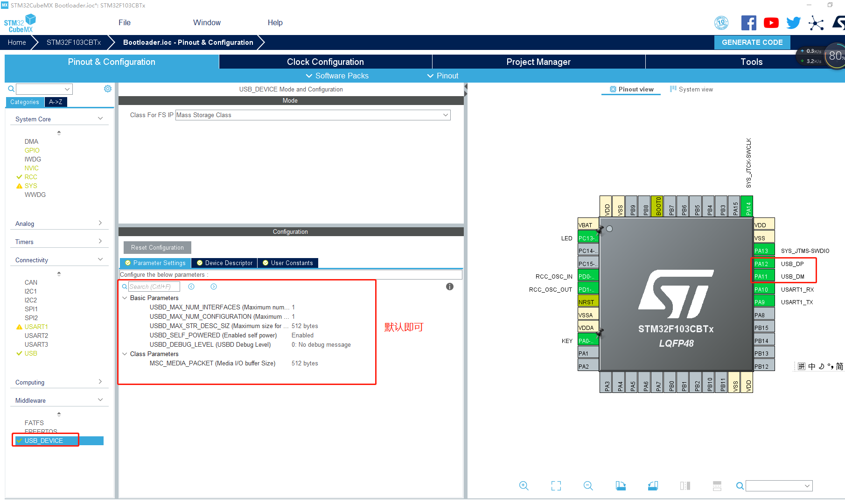Image resolution: width=845 pixels, height=504 pixels.
Task: Go to next parameter search result
Action: [x=214, y=287]
